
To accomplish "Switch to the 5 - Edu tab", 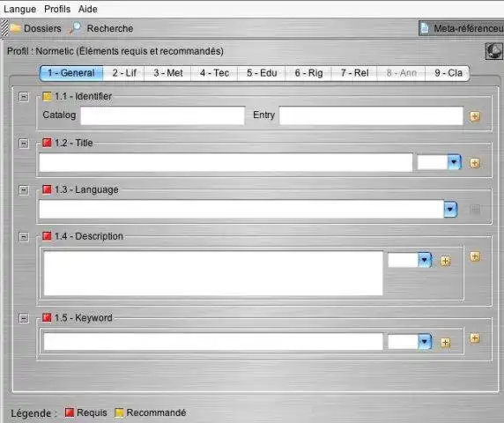I will 262,73.
